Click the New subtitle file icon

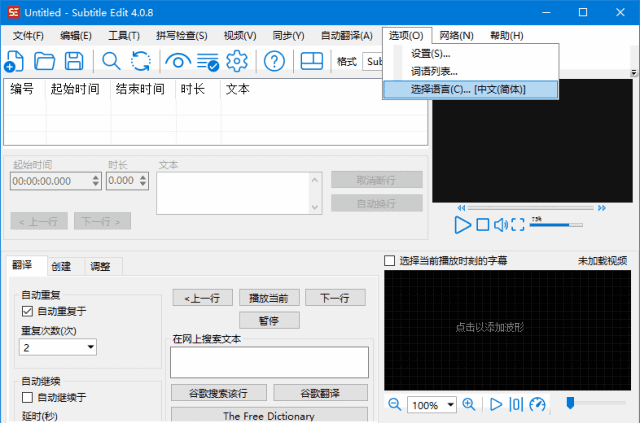coord(14,62)
